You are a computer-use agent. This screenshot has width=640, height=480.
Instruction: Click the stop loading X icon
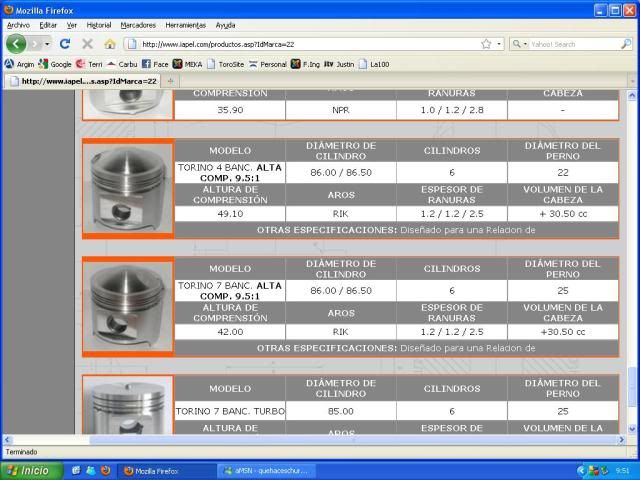click(87, 44)
